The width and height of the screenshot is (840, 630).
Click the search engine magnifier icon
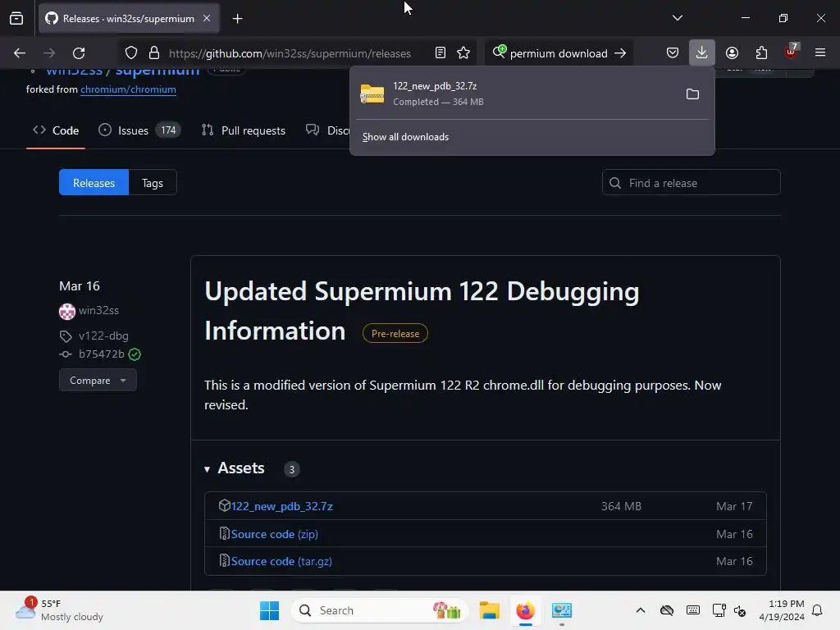(499, 52)
